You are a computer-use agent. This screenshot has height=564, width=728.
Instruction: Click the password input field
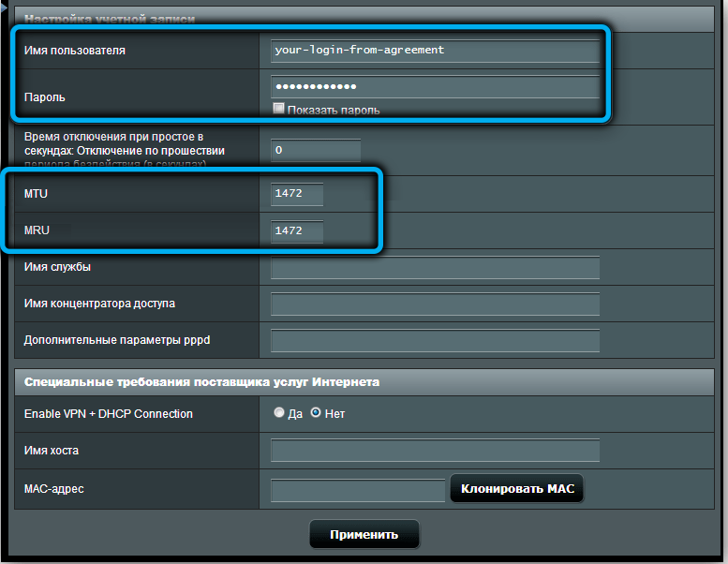click(x=435, y=87)
